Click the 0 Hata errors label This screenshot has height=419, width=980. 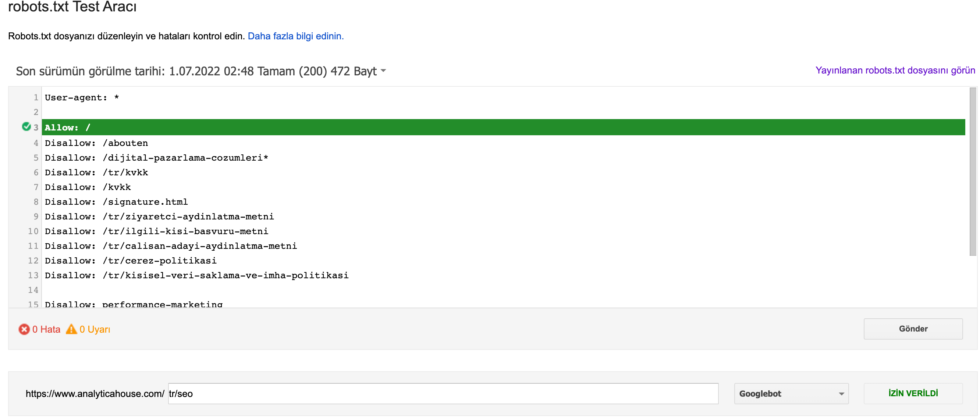click(46, 329)
